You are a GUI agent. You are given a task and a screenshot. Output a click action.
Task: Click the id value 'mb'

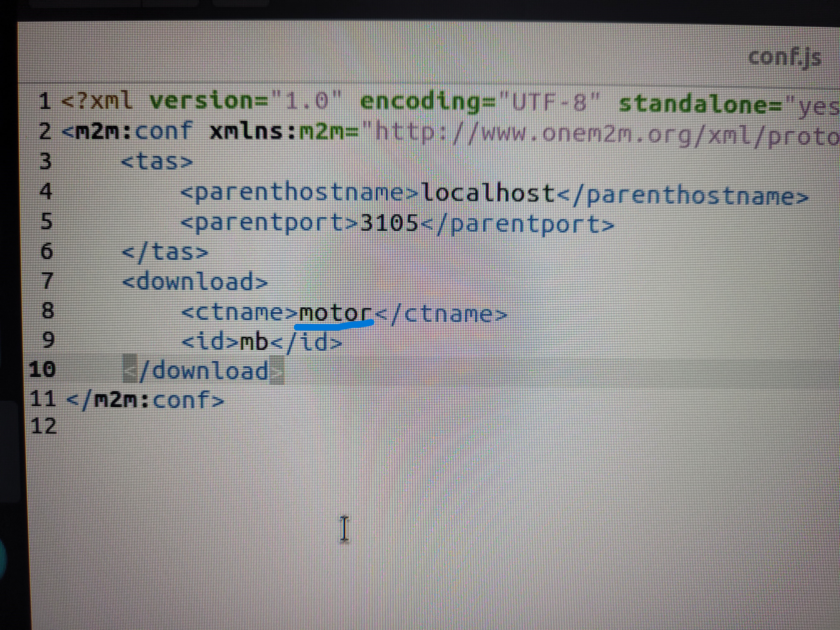click(x=254, y=341)
